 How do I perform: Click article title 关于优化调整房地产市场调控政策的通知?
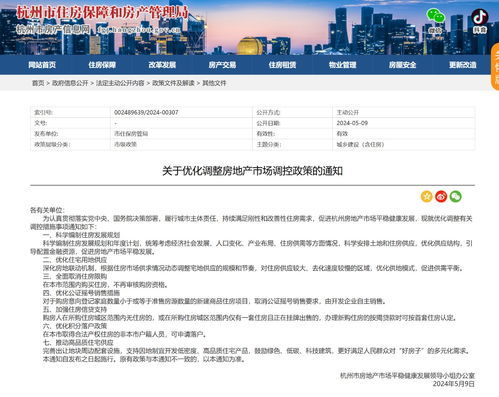252,171
